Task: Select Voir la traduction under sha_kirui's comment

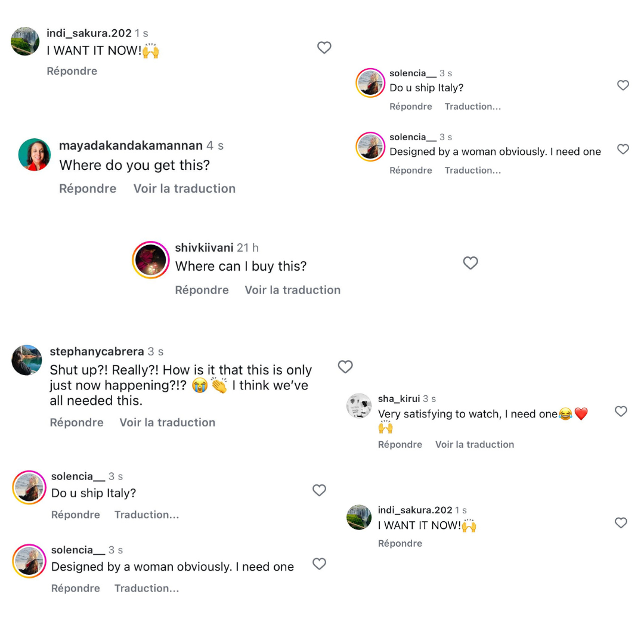Action: tap(474, 444)
